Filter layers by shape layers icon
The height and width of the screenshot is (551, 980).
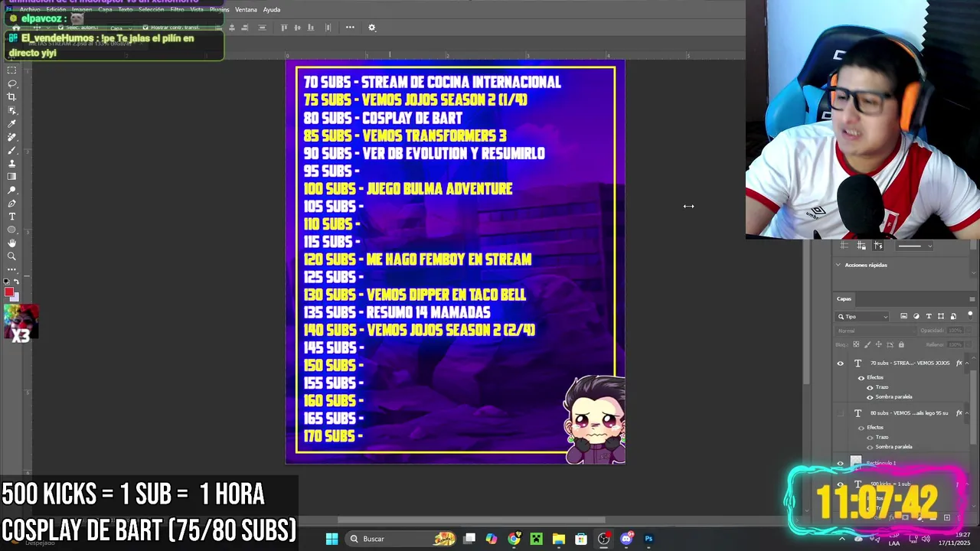[941, 316]
